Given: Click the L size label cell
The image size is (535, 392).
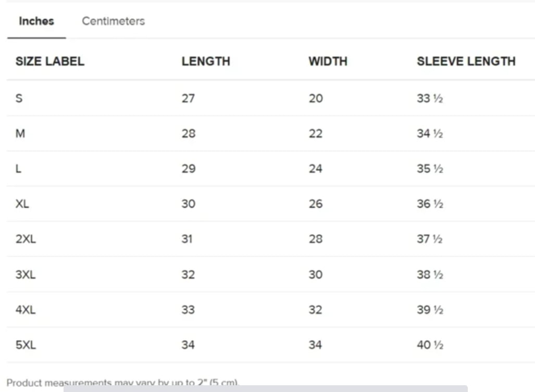Looking at the screenshot, I should pyautogui.click(x=19, y=169).
